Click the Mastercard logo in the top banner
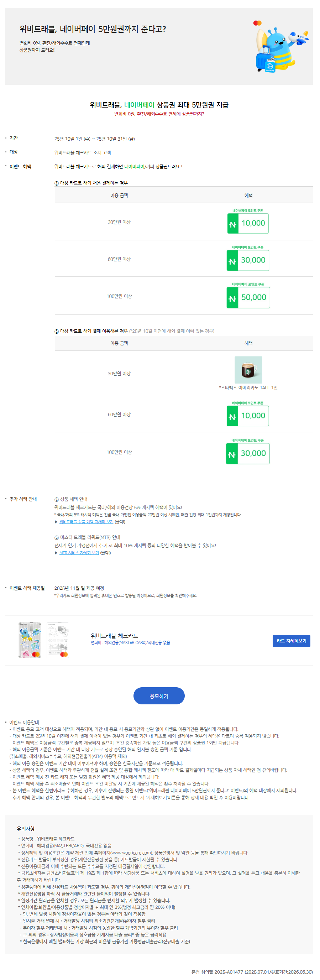Image resolution: width=320 pixels, height=980 pixels. click(x=257, y=23)
